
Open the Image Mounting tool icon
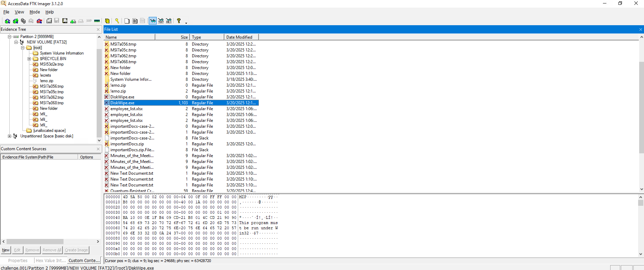23,21
